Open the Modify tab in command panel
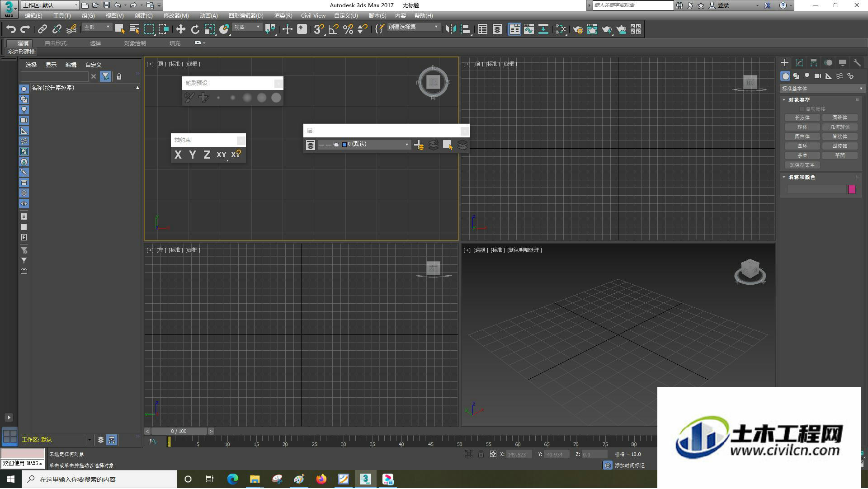 point(799,63)
